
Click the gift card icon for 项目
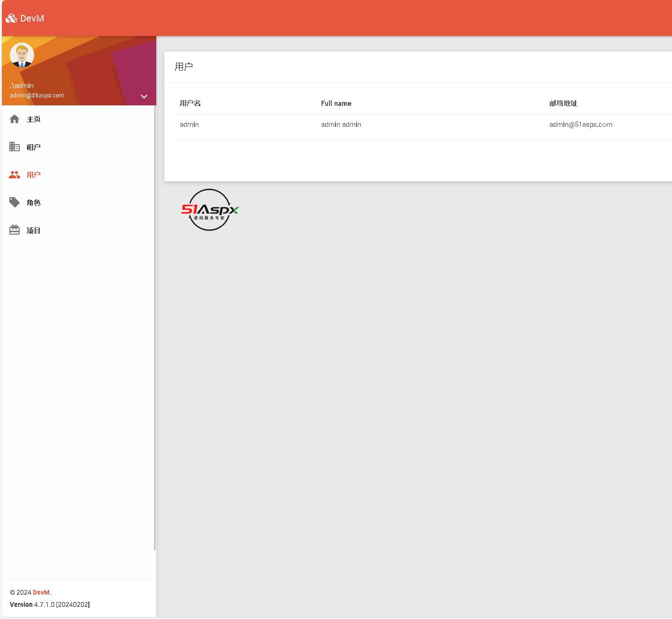15,230
